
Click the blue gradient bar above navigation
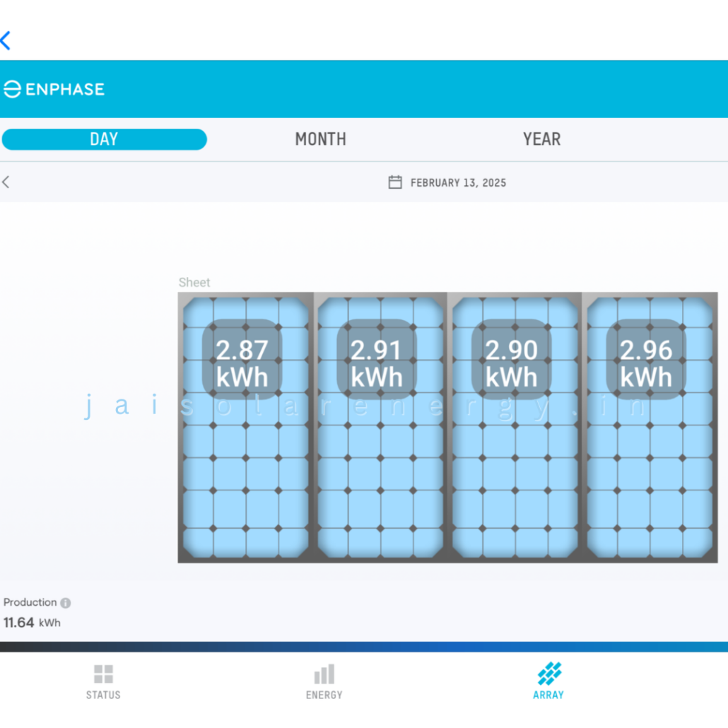coord(364,647)
